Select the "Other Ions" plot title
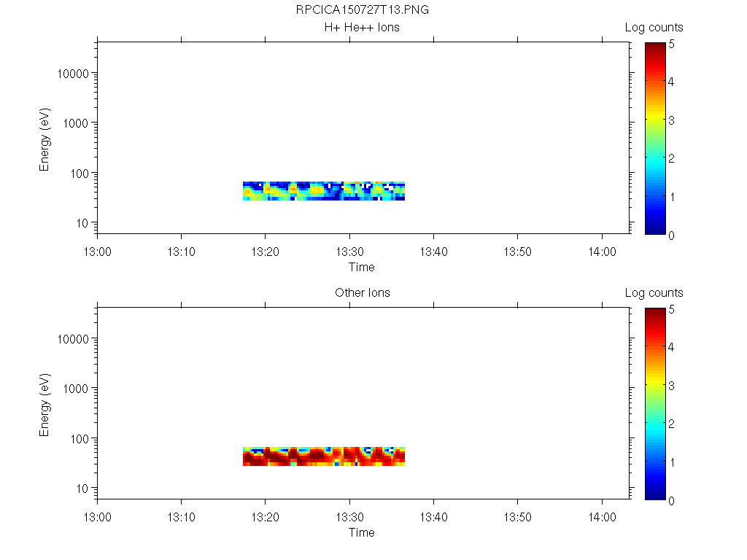The width and height of the screenshot is (747, 560). [x=363, y=292]
